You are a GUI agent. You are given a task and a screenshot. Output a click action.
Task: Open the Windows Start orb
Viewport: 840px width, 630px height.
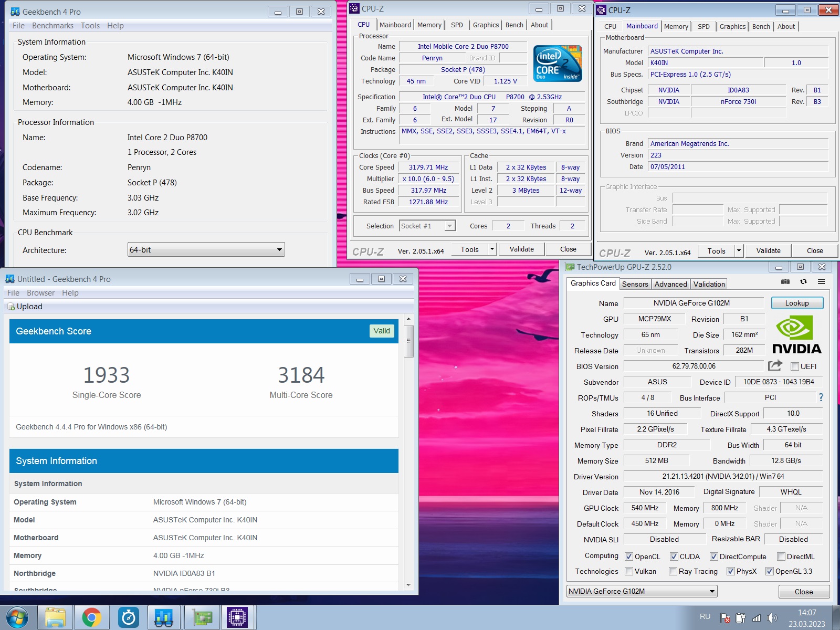pos(17,618)
